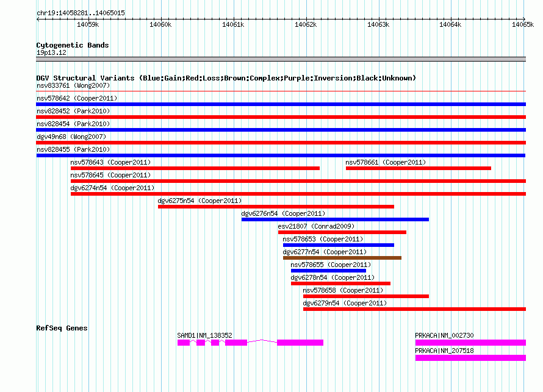Click the PRKACA|NM_207518 gene label
Image resolution: width=543 pixels, height=392 pixels.
[x=444, y=351]
